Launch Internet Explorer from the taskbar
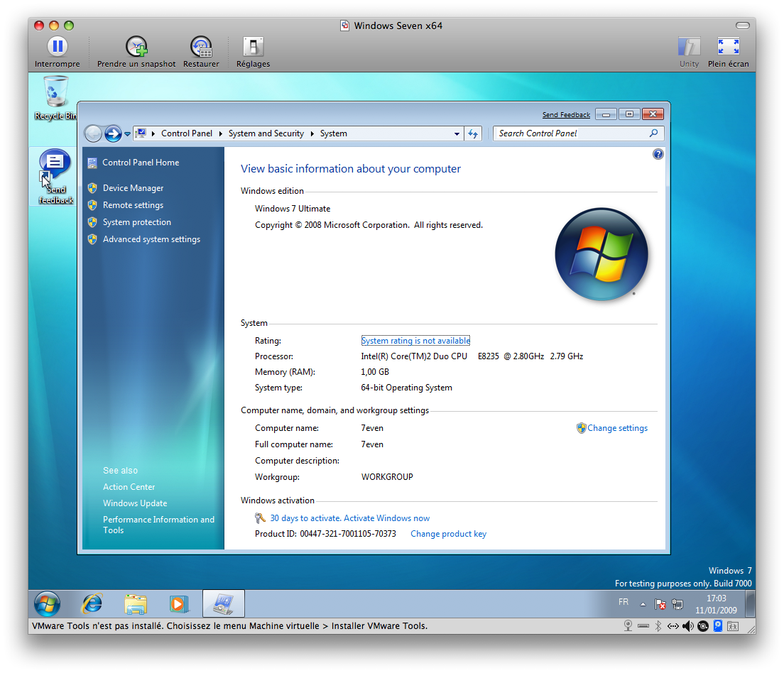This screenshot has width=784, height=673. tap(92, 603)
